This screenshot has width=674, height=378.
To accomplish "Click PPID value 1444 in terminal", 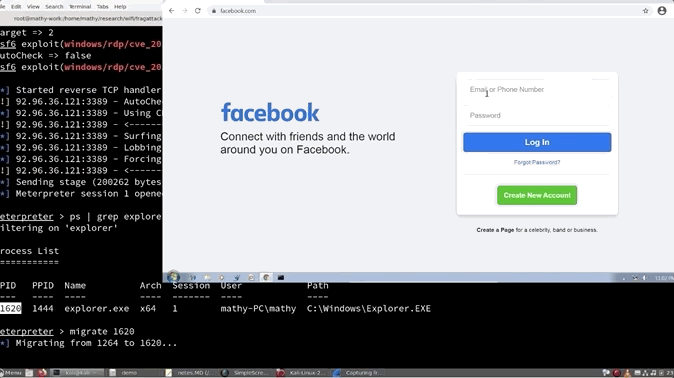I will point(43,308).
